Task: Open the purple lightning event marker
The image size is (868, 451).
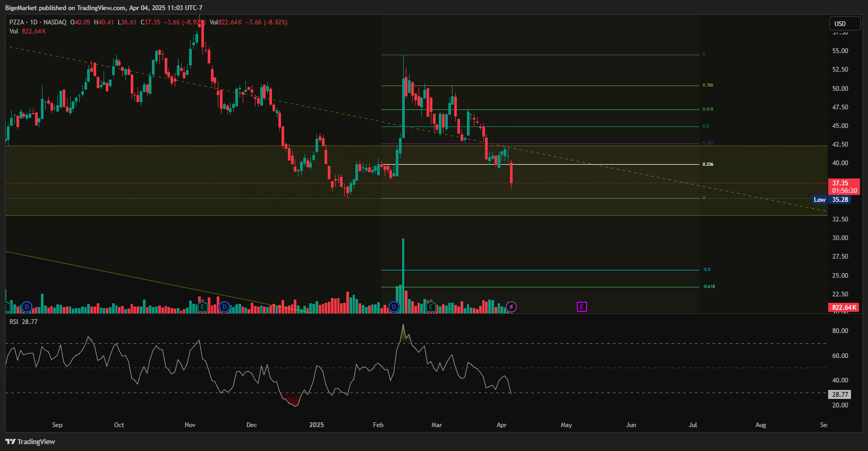Action: (511, 307)
